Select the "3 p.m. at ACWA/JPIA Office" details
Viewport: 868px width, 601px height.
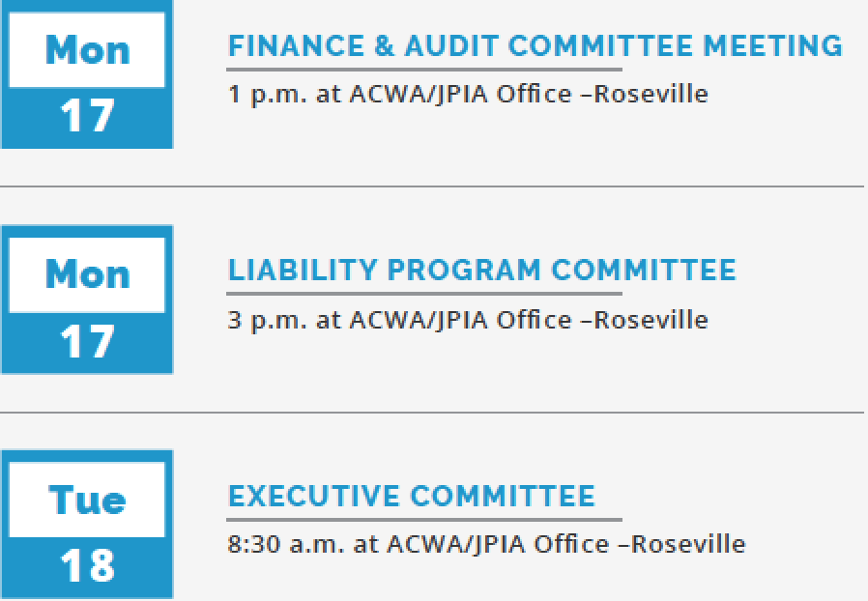[468, 320]
